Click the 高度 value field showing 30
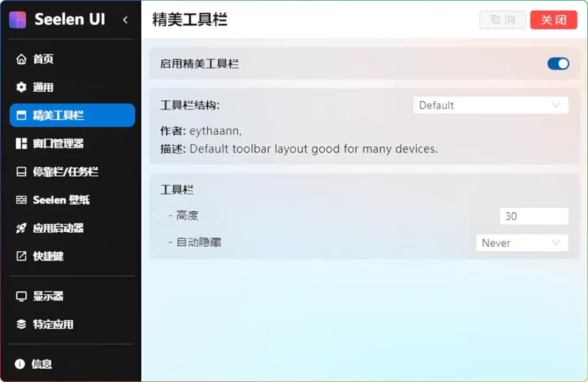Image resolution: width=588 pixels, height=382 pixels. pyautogui.click(x=533, y=216)
